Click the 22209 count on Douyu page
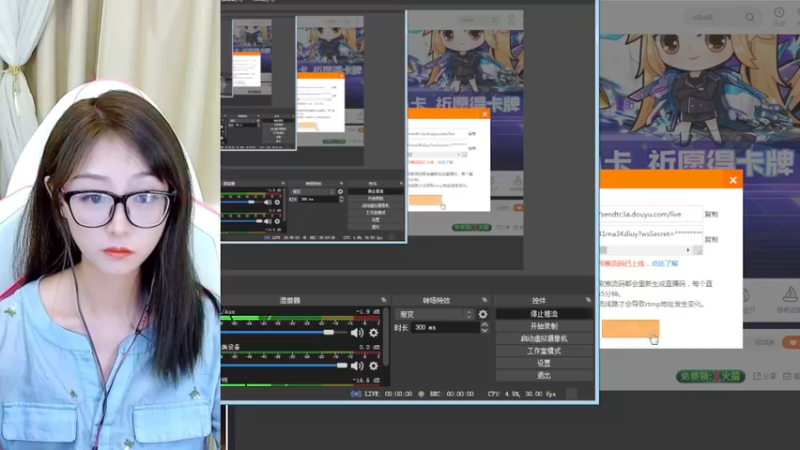 [x=764, y=342]
